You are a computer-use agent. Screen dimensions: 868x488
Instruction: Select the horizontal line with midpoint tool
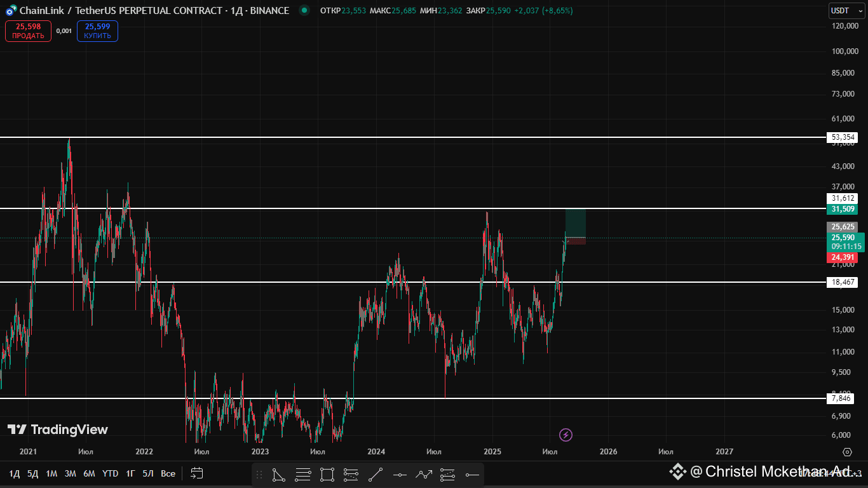tap(400, 475)
